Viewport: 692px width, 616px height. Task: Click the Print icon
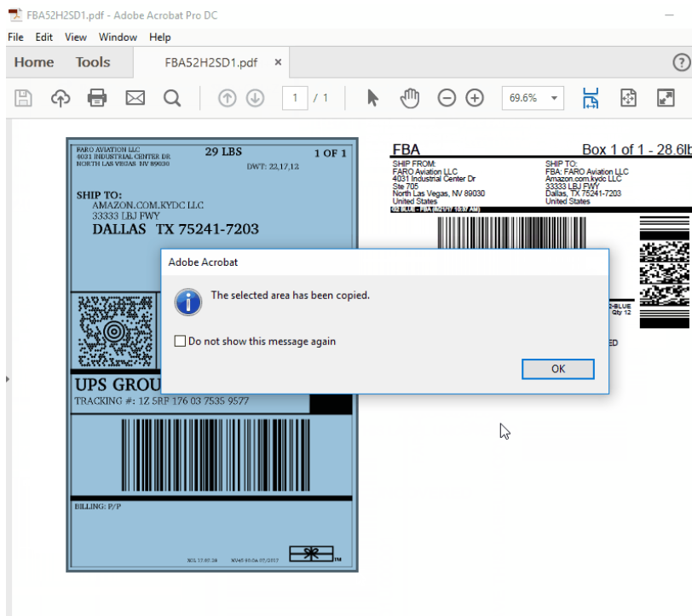(97, 98)
